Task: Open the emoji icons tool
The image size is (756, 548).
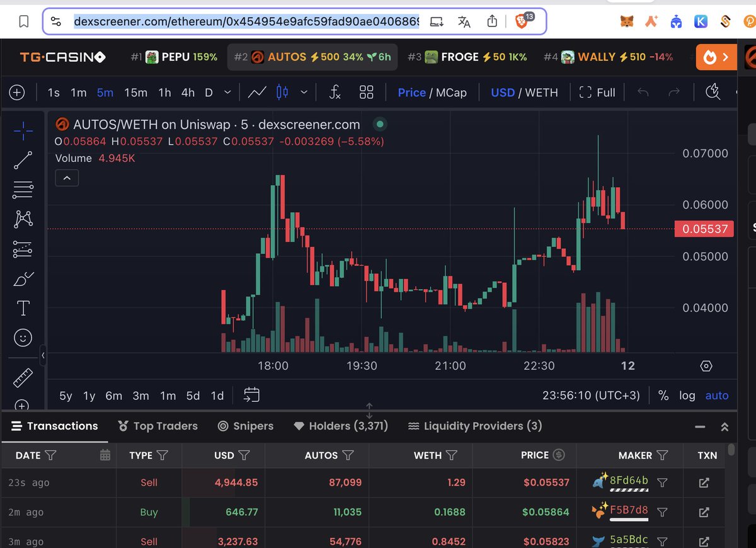Action: [x=23, y=338]
